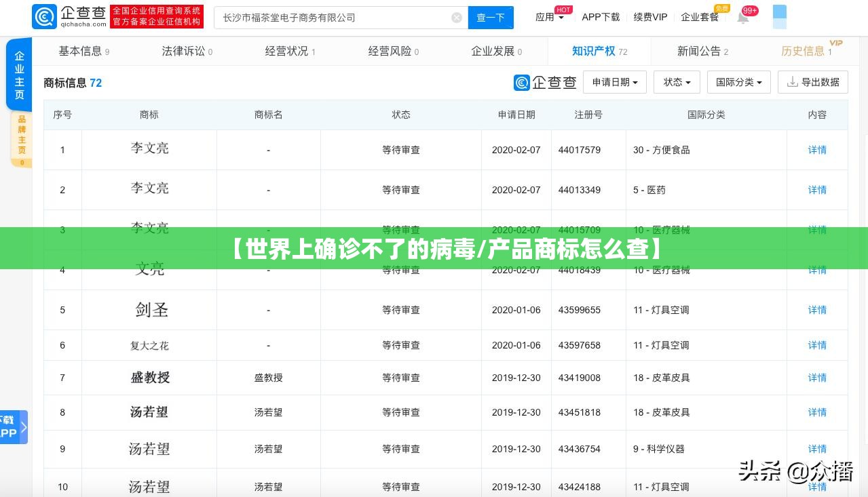Click the search button 查一下

coord(491,18)
